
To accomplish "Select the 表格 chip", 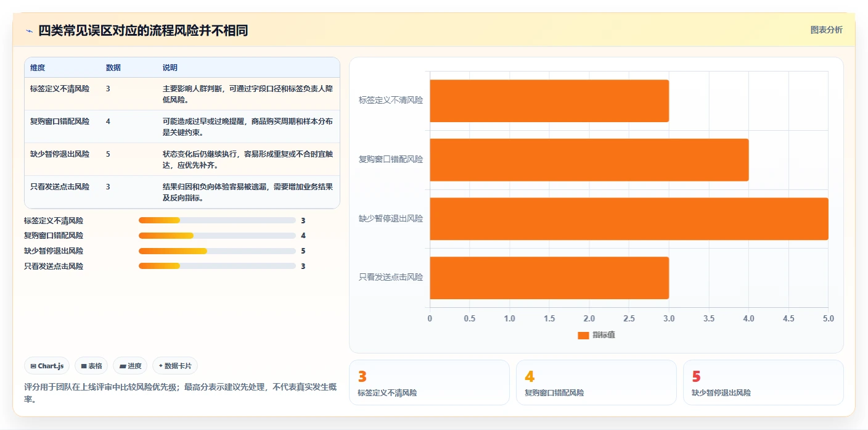I will pos(91,366).
